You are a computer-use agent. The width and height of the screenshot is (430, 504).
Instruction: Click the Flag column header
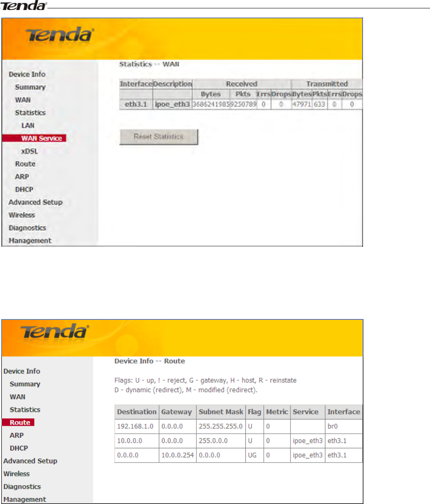click(x=255, y=412)
